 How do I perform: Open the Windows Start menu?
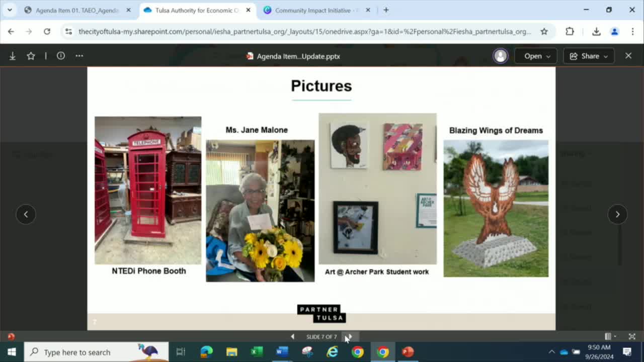(12, 352)
